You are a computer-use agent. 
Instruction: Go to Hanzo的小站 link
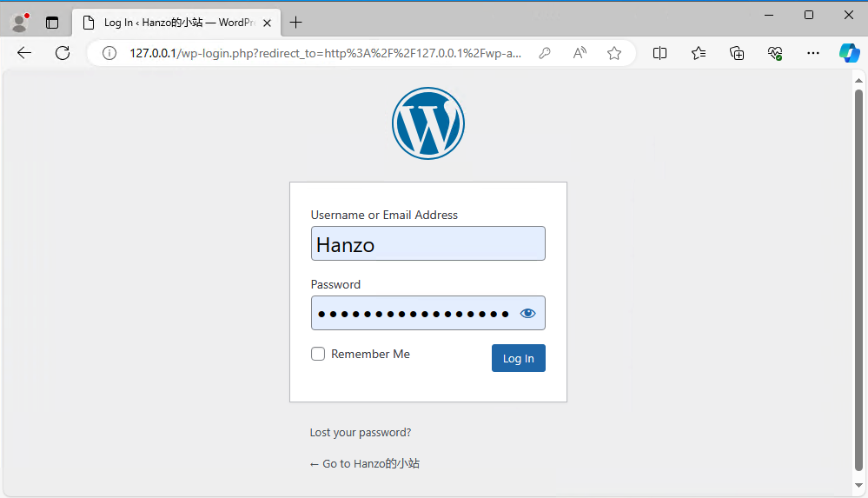pyautogui.click(x=365, y=463)
